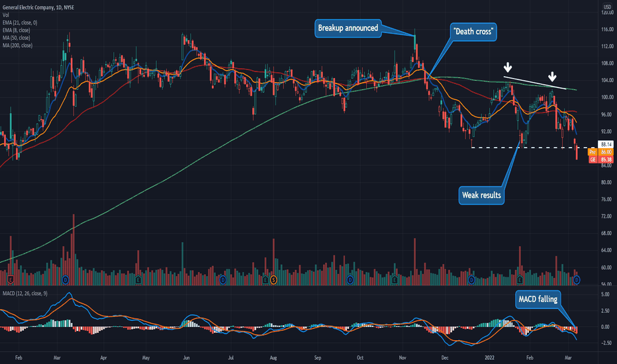Screen dimensions: 617x364
Task: Open the earnings marker in late October
Action: (x=395, y=280)
